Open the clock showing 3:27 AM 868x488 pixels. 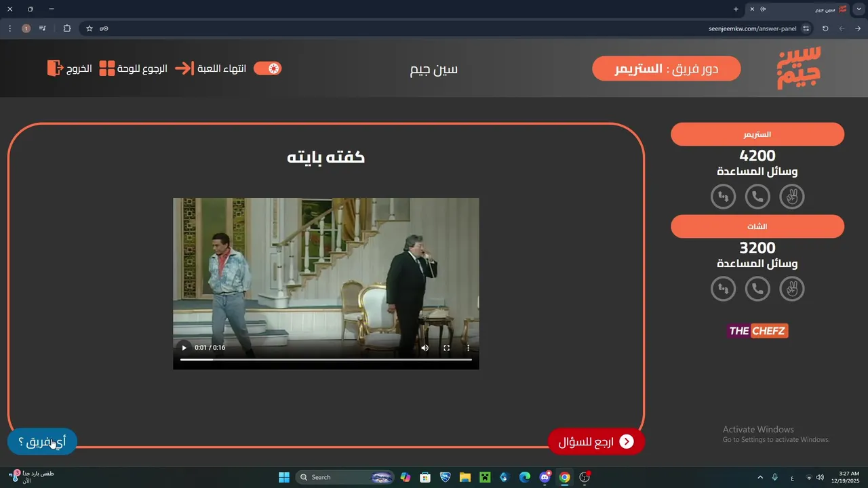point(846,477)
